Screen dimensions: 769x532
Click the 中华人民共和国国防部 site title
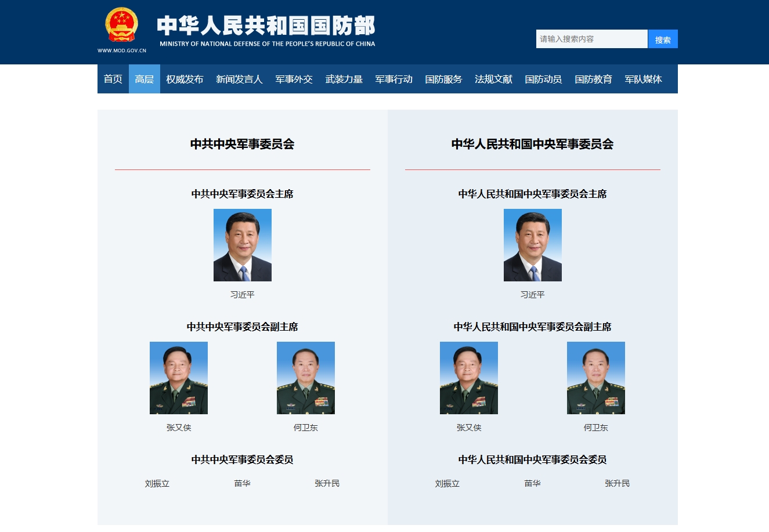[266, 26]
